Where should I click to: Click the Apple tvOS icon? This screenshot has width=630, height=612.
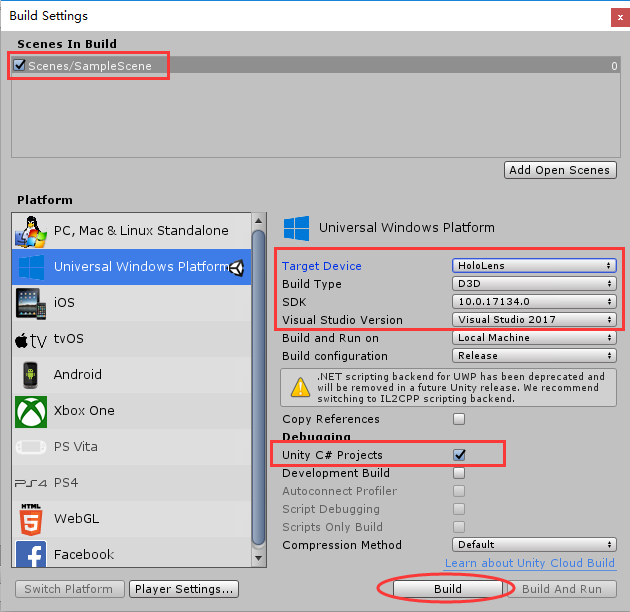point(31,340)
